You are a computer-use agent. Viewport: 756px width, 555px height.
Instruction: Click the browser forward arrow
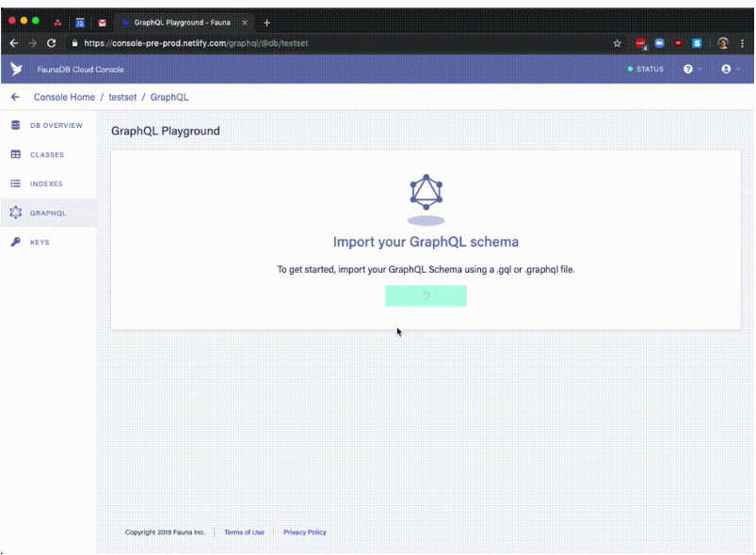(32, 43)
